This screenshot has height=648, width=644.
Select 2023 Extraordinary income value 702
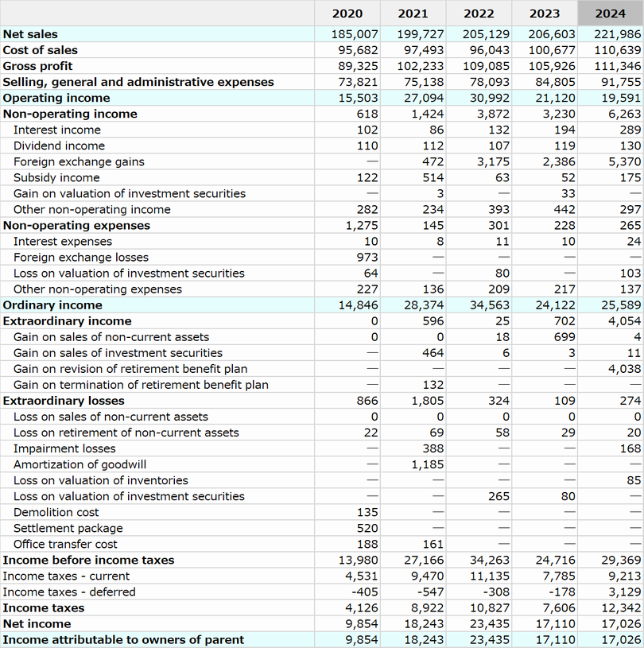[564, 321]
